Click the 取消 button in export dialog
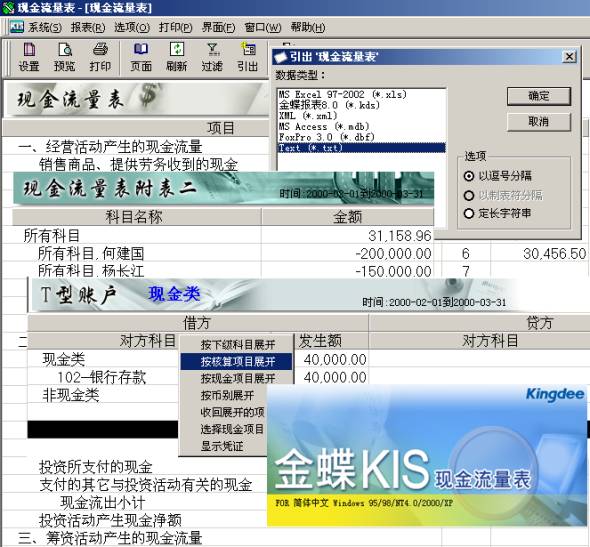 pyautogui.click(x=538, y=122)
